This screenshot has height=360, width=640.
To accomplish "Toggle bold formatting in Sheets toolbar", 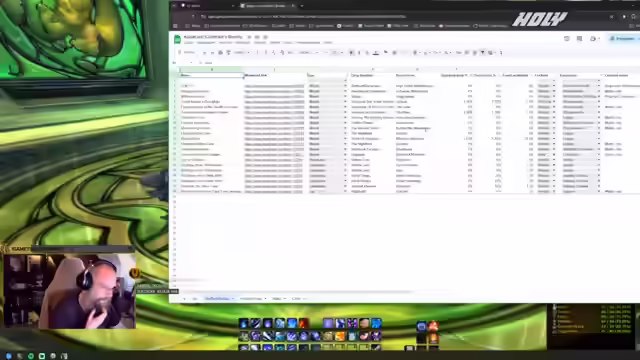I will (351, 53).
